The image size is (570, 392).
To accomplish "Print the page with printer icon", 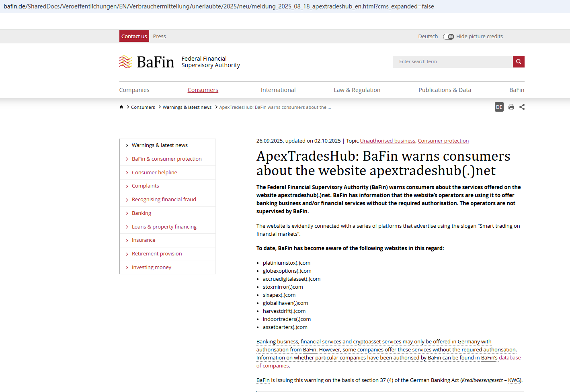I will pyautogui.click(x=511, y=107).
